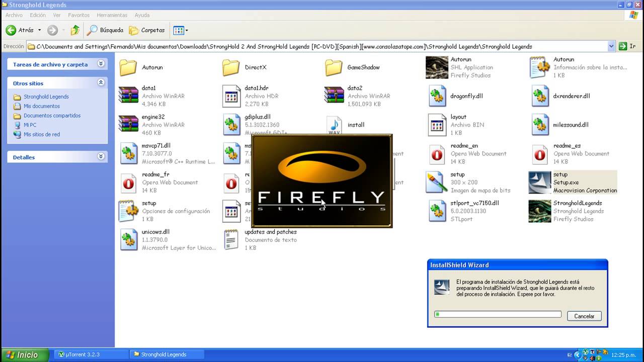Open the Ayuda menu
The width and height of the screenshot is (644, 362).
click(142, 15)
